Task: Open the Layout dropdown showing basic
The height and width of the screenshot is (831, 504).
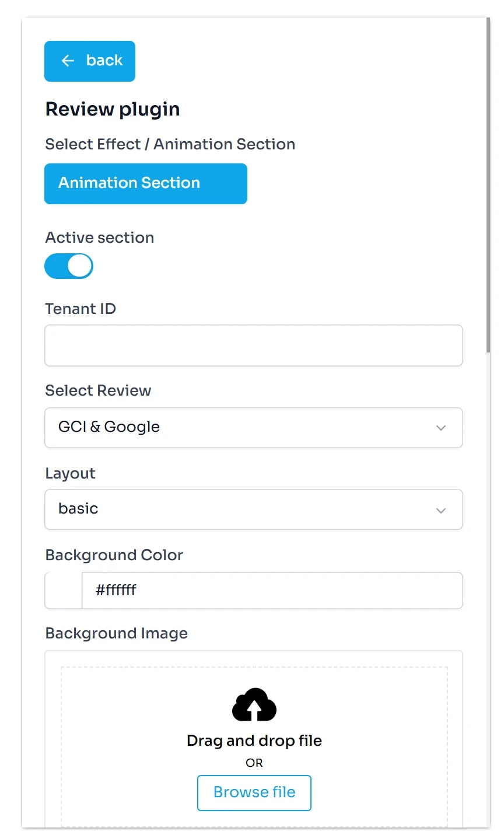Action: [x=254, y=509]
